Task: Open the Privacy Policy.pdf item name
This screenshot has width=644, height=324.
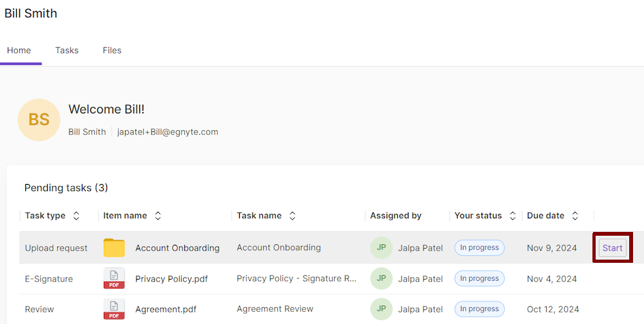Action: tap(171, 279)
